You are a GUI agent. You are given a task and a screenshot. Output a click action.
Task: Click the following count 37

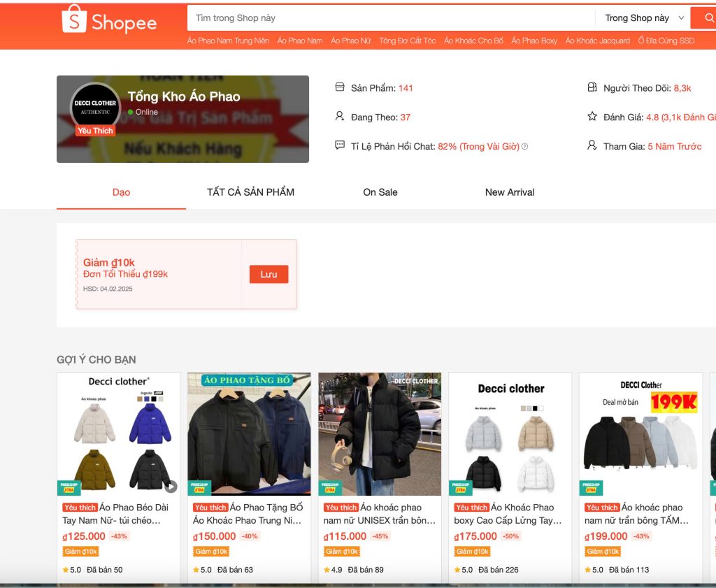tap(406, 117)
